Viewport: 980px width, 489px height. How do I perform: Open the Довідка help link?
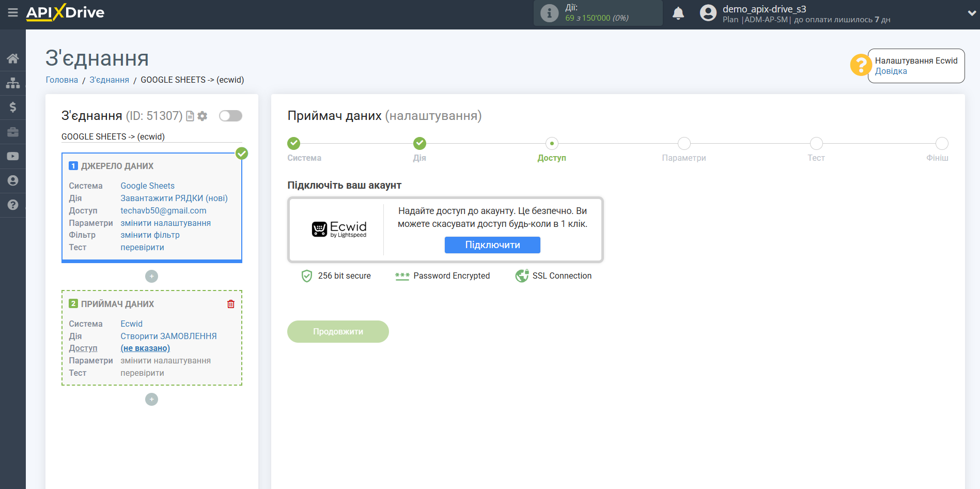891,71
